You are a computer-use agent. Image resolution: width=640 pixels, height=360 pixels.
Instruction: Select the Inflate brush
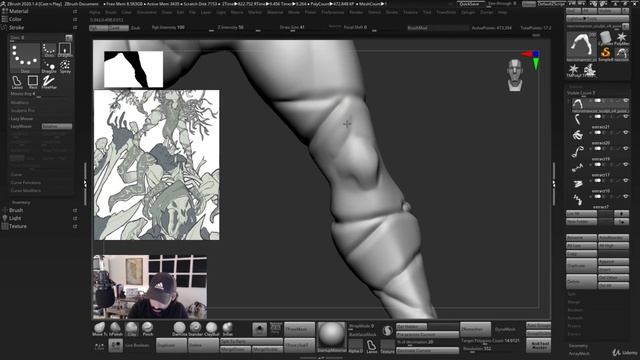point(227,329)
